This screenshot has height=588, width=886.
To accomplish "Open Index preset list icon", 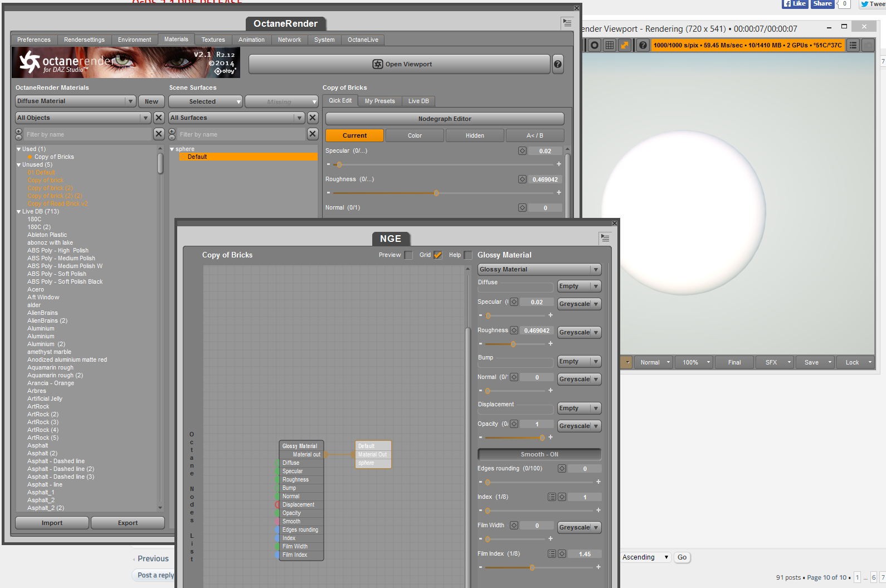I will [x=552, y=497].
